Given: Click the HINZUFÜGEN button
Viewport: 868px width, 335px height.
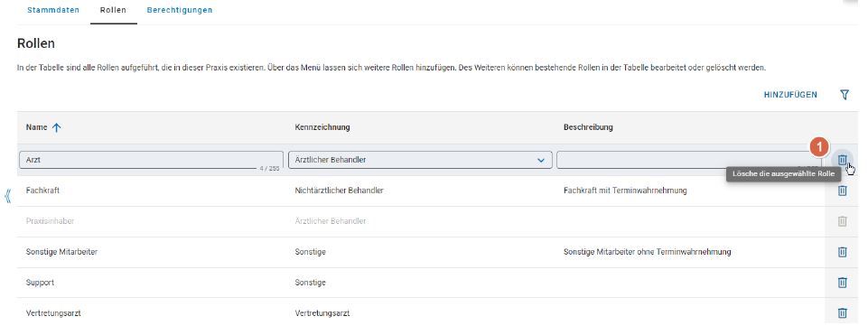Looking at the screenshot, I should 790,95.
